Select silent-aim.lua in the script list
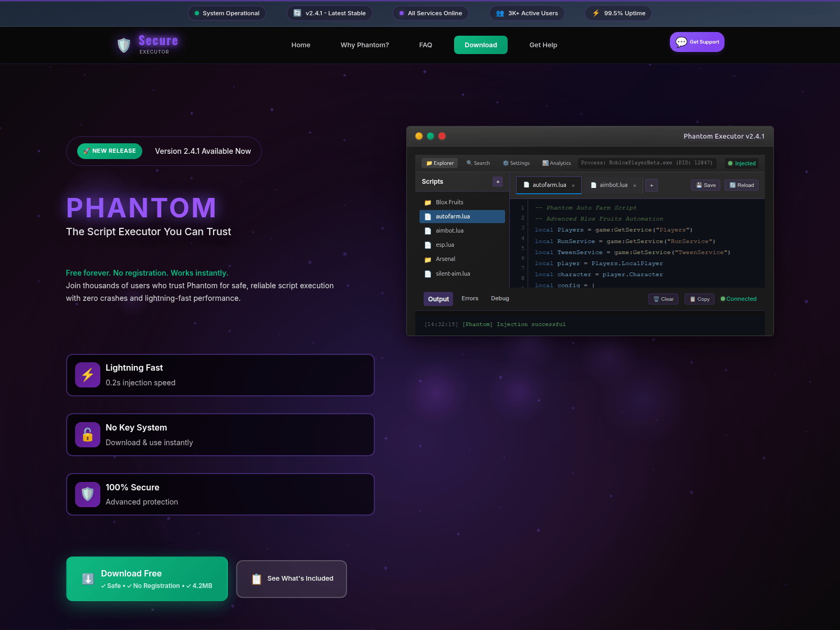Screen dimensions: 840x630 tap(462, 274)
